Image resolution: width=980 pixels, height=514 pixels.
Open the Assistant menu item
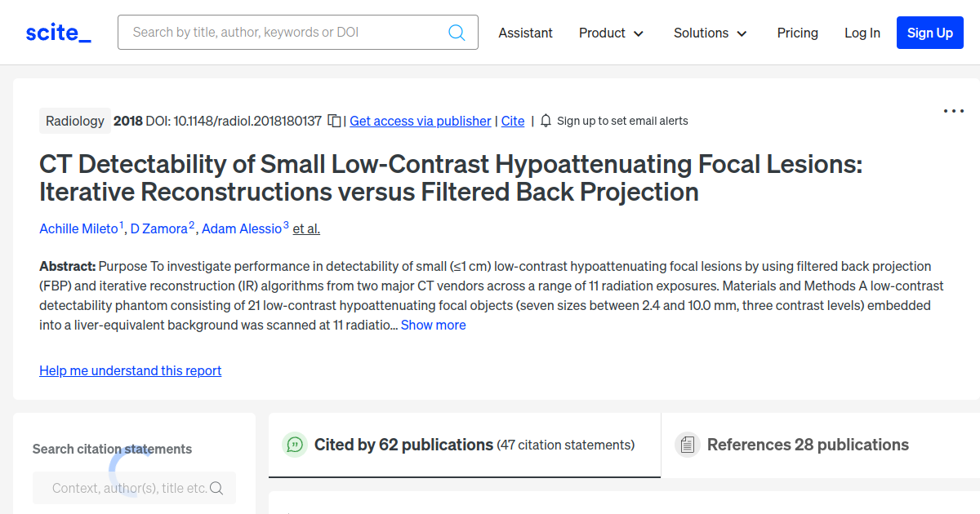525,33
